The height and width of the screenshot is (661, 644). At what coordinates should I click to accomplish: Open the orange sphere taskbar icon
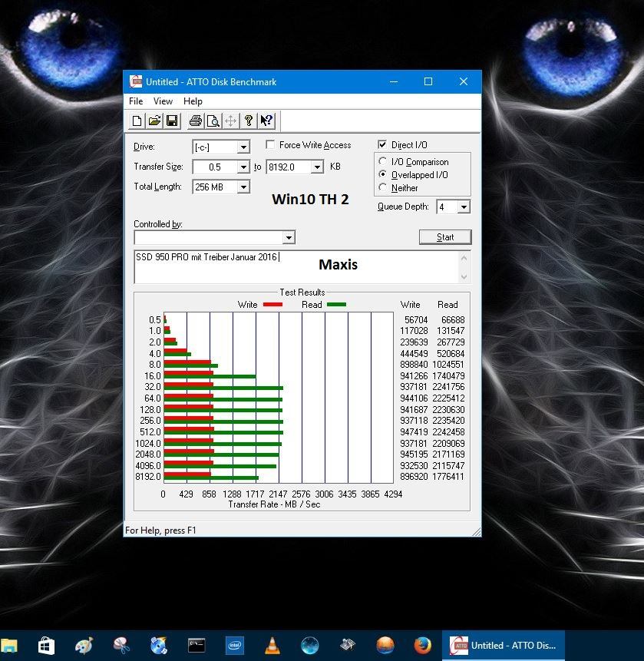[x=385, y=646]
